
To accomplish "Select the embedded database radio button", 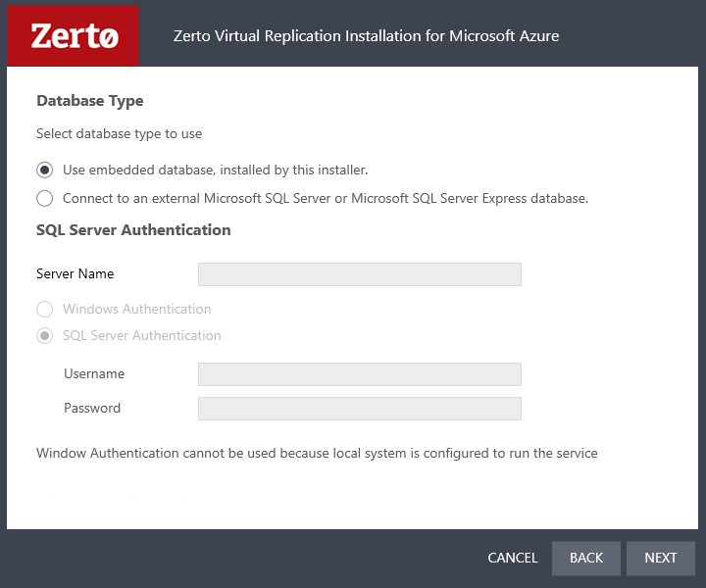I will 44,171.
